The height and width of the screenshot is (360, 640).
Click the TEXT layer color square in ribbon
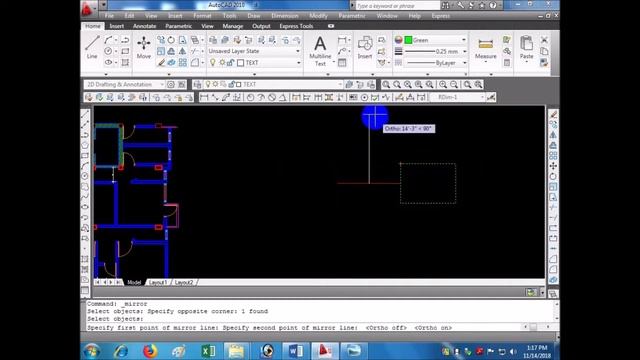[240, 63]
